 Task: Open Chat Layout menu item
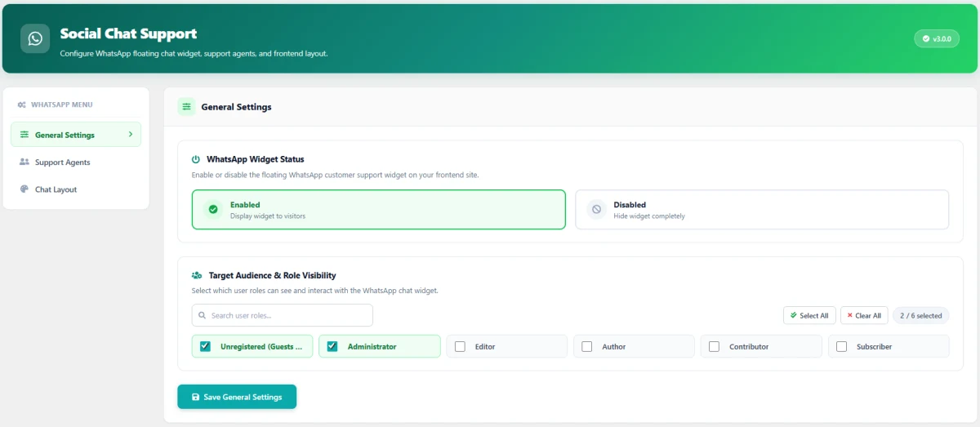76,189
